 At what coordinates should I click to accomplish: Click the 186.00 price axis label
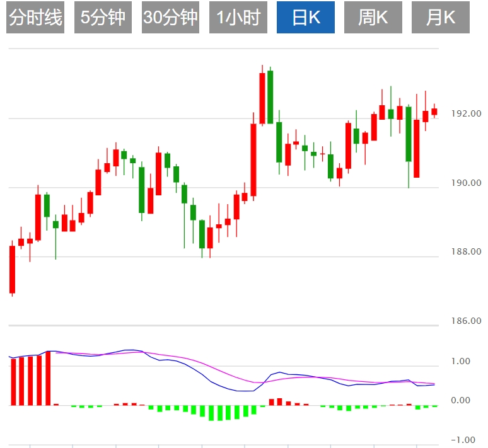pos(466,321)
